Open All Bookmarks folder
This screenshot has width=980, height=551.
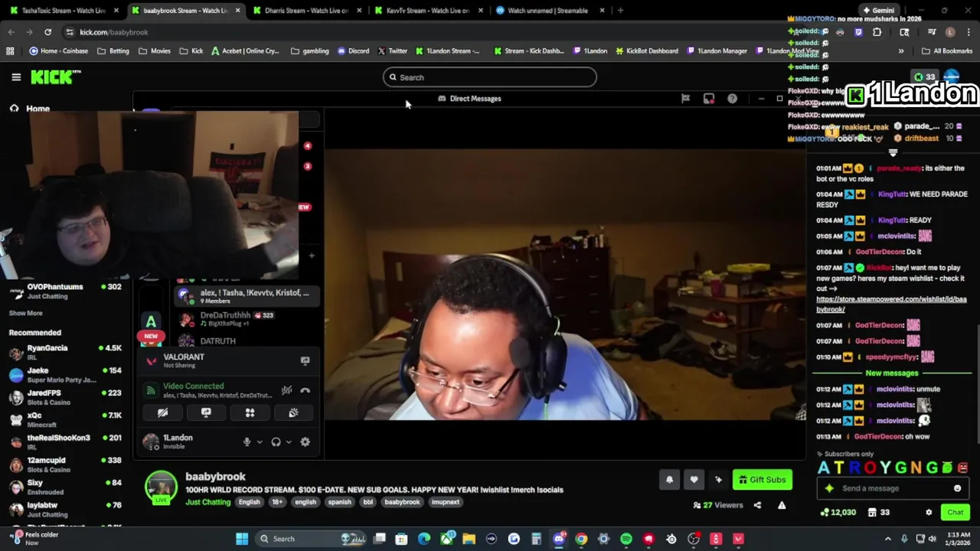coord(947,51)
